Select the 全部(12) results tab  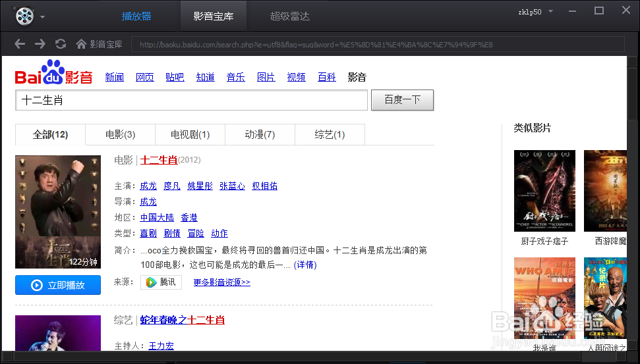point(50,134)
